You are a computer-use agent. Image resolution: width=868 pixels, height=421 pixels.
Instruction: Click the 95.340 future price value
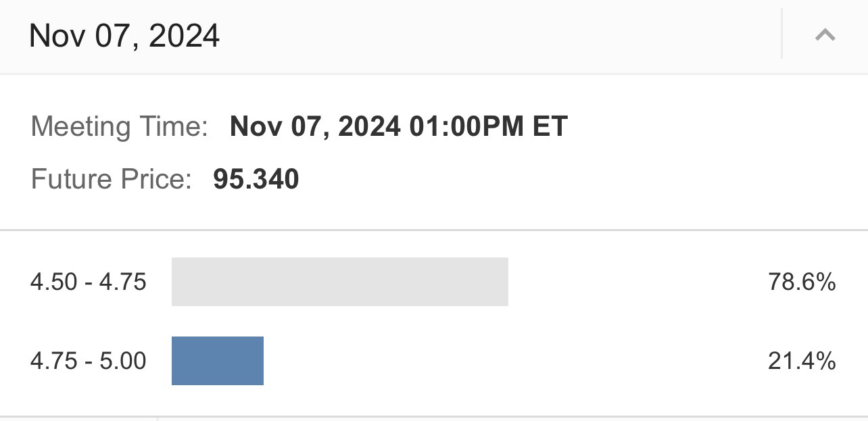click(x=256, y=180)
